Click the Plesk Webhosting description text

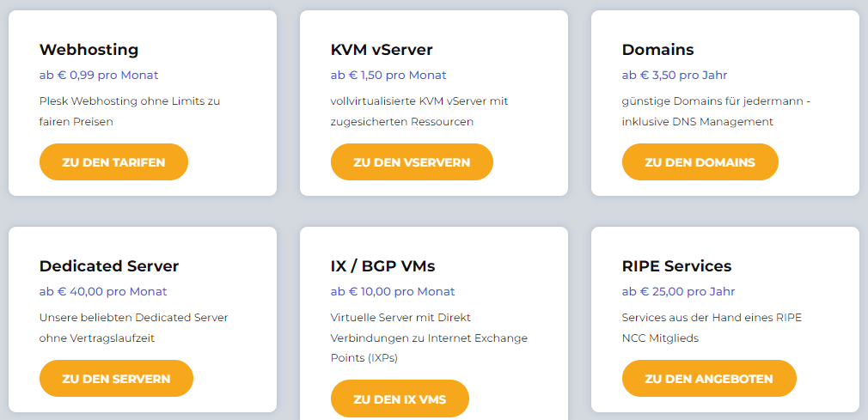pyautogui.click(x=130, y=111)
